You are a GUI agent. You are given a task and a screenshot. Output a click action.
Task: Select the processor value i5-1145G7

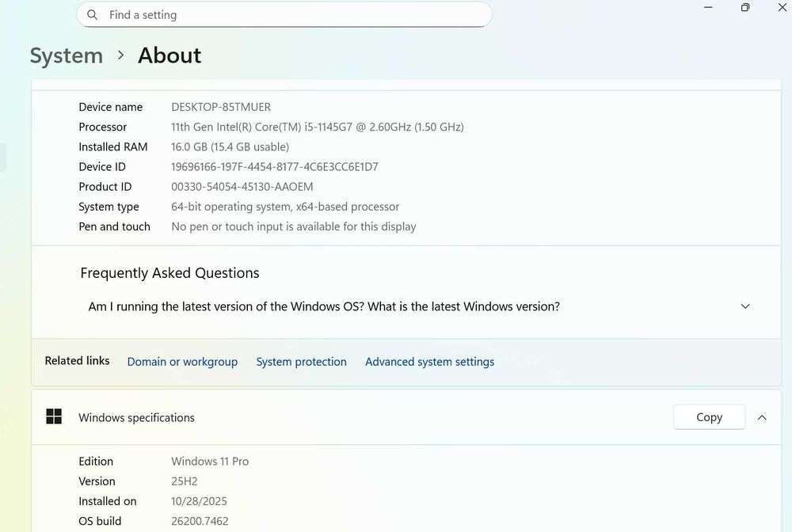click(318, 127)
